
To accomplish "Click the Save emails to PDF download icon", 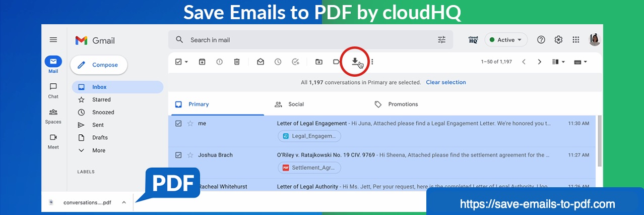I will tap(355, 62).
